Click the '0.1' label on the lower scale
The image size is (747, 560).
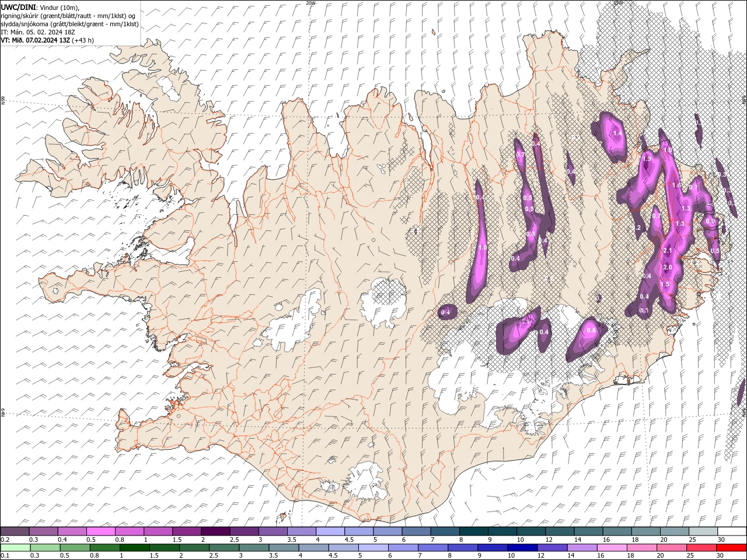(5, 556)
